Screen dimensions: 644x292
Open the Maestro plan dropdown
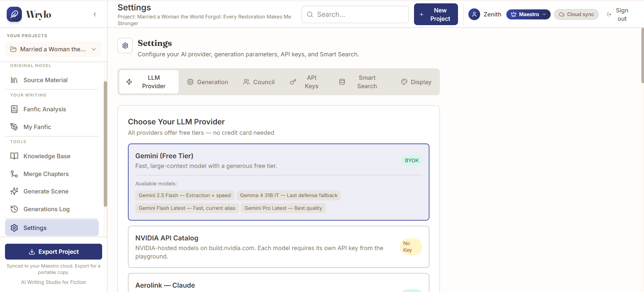click(x=528, y=14)
